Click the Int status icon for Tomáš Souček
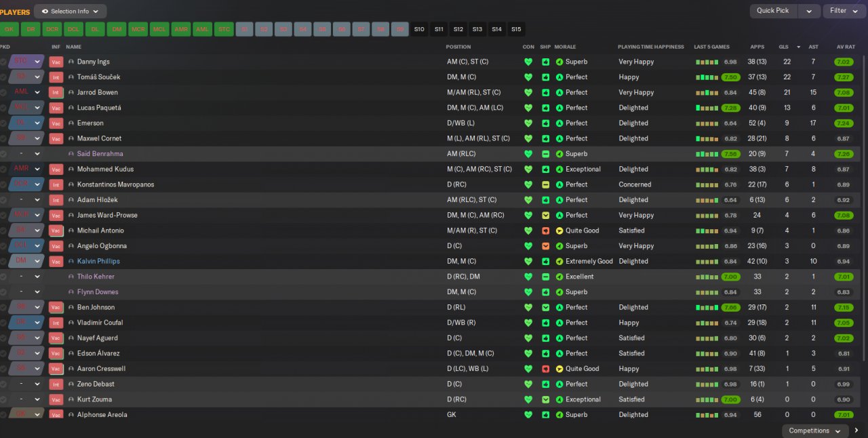868x438 pixels. click(x=56, y=77)
